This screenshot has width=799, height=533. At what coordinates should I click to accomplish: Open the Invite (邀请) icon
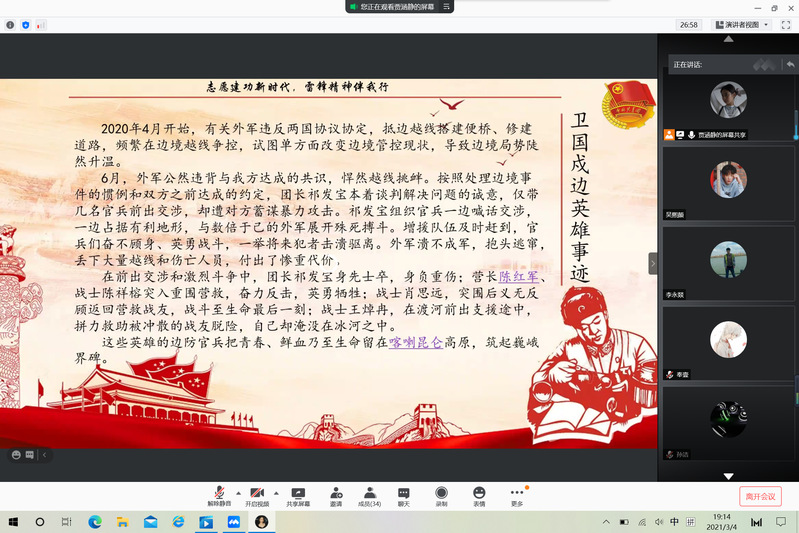point(335,494)
